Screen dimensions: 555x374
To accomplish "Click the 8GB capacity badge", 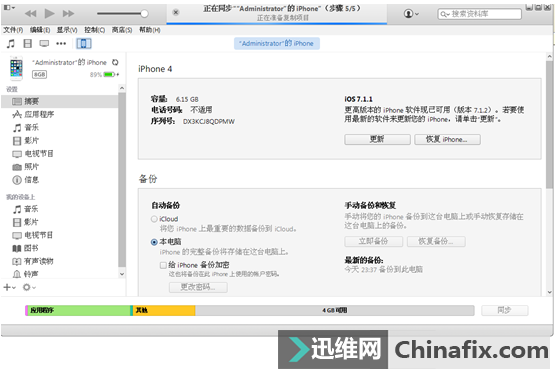I will (39, 74).
